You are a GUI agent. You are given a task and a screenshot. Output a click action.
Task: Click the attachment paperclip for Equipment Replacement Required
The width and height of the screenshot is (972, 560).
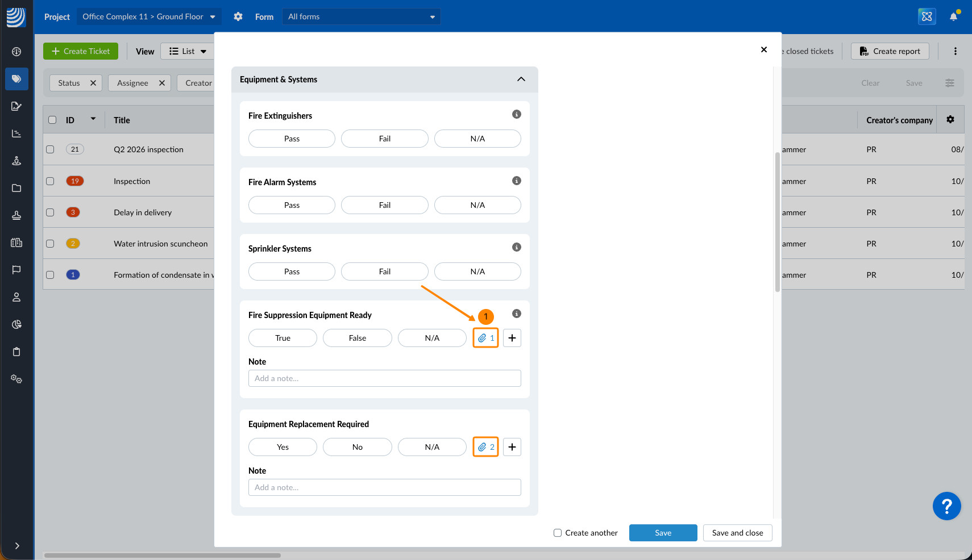pyautogui.click(x=485, y=447)
